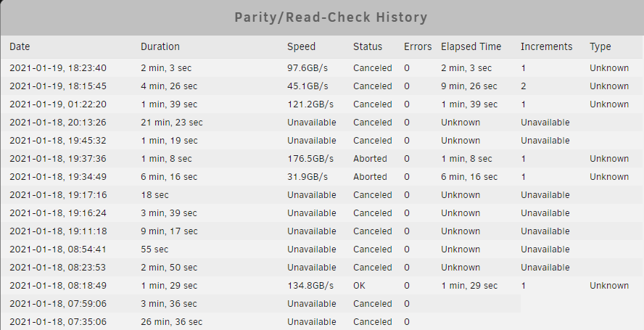Screen dimensions: 644x330
Task: Click the 121.2GB/s speed value
Action: (x=310, y=104)
